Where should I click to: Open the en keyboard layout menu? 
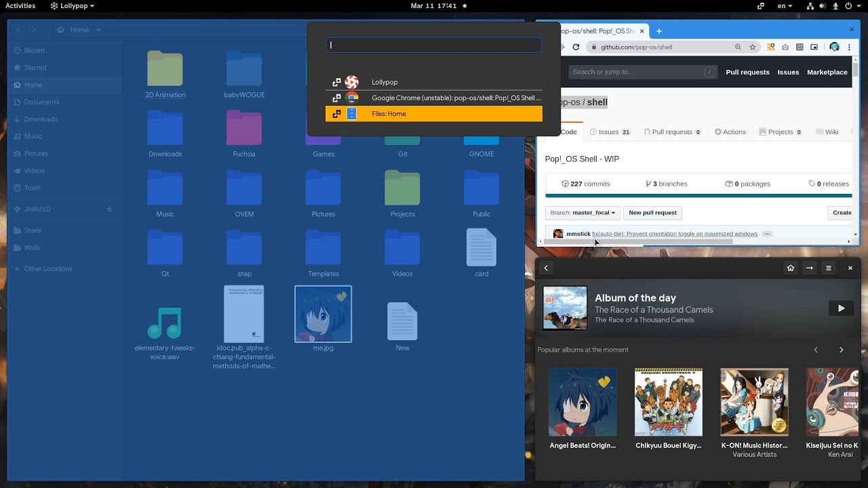785,6
